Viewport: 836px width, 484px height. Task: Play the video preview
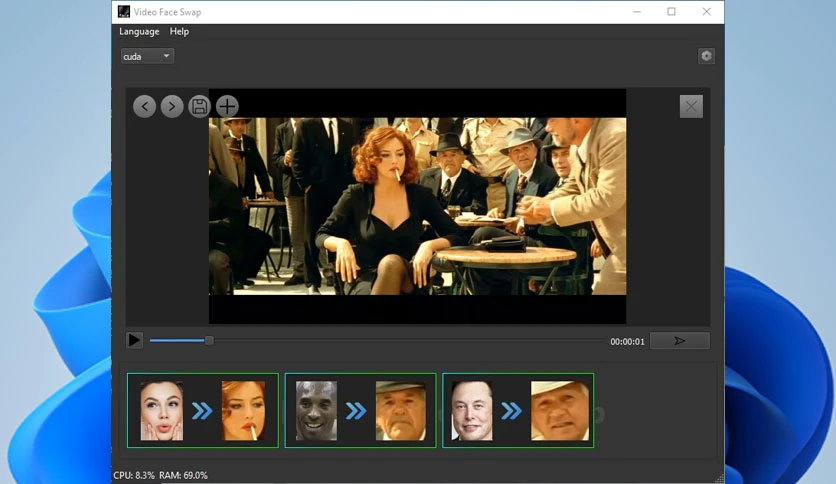[x=134, y=340]
